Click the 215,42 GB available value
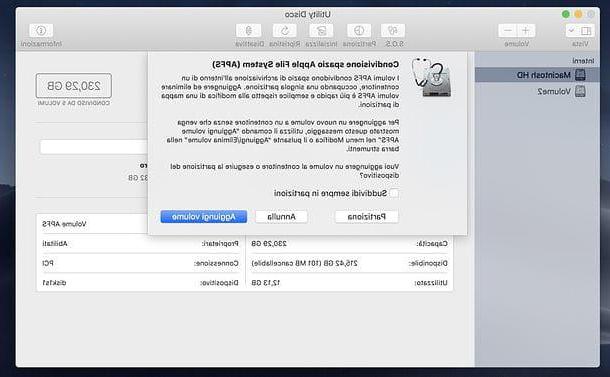The height and width of the screenshot is (377, 610). (x=305, y=263)
